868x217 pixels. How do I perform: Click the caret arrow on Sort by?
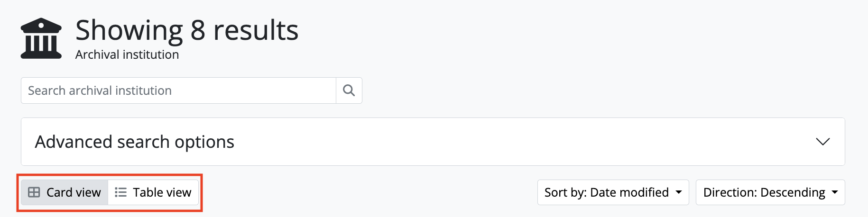[679, 192]
